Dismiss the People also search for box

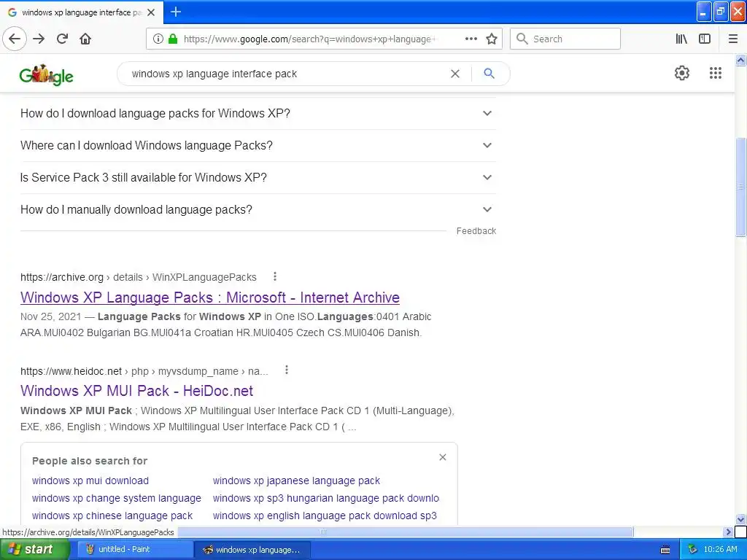443,457
